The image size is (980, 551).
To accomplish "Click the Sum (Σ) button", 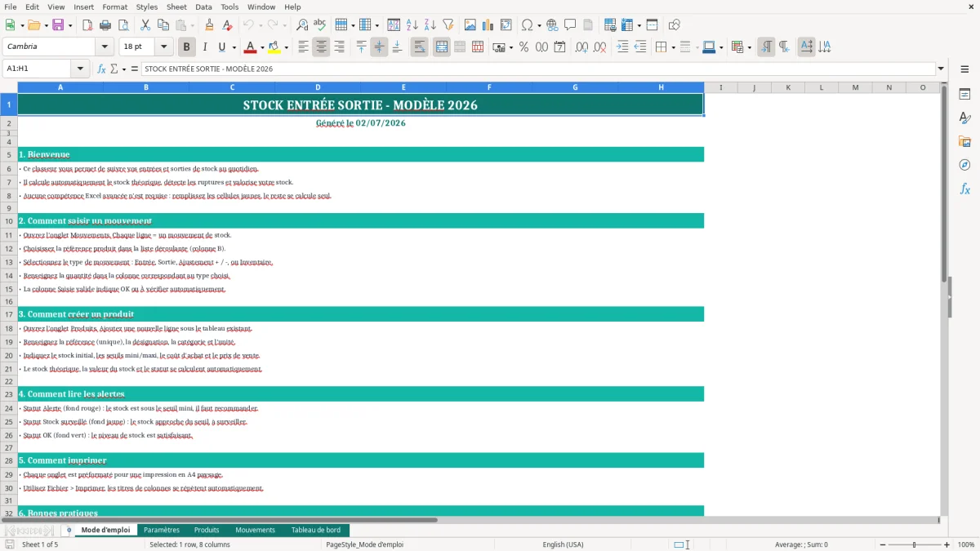I will click(114, 69).
